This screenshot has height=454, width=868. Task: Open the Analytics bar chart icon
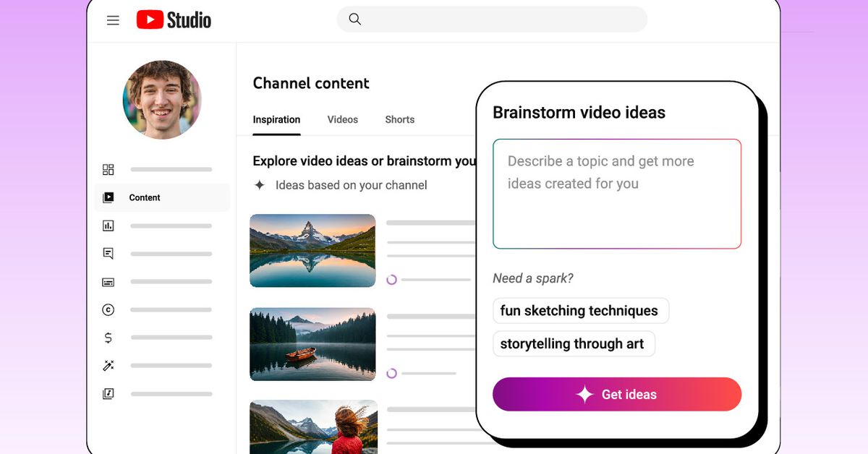coord(109,226)
